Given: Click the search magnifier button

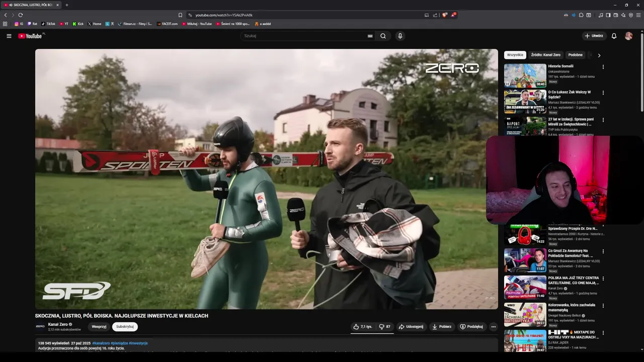Looking at the screenshot, I should [x=383, y=36].
